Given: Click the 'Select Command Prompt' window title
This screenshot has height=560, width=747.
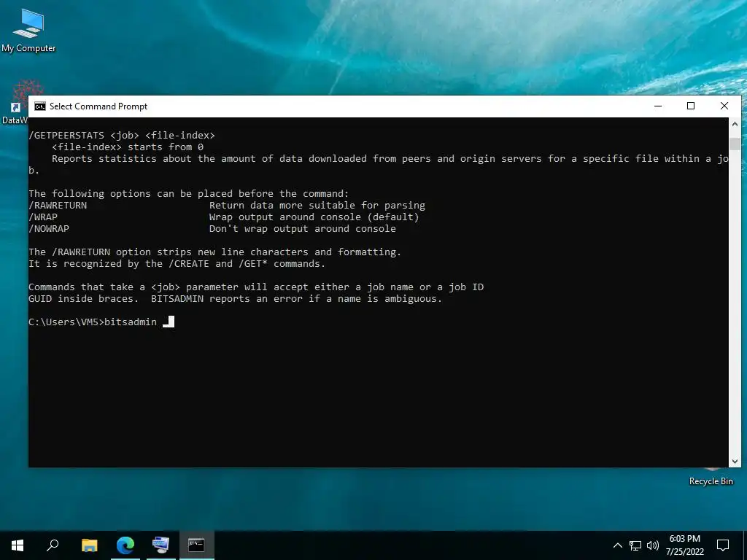Looking at the screenshot, I should click(x=98, y=106).
